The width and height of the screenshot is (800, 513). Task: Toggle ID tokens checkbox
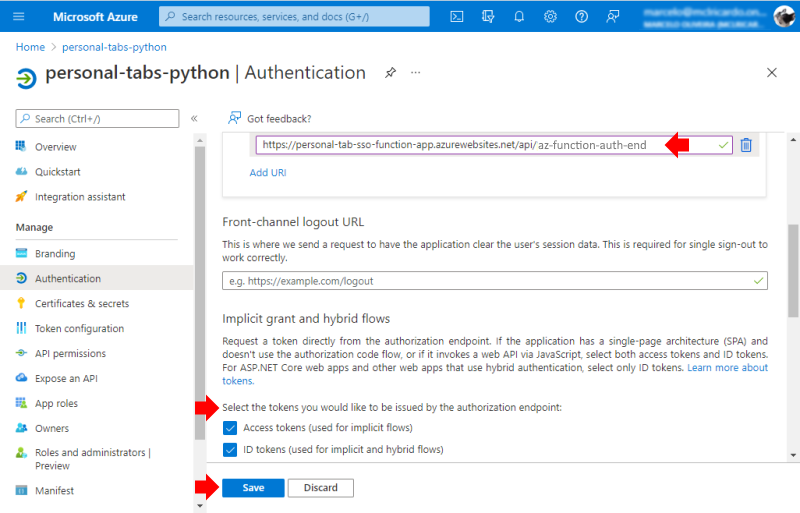tap(230, 450)
